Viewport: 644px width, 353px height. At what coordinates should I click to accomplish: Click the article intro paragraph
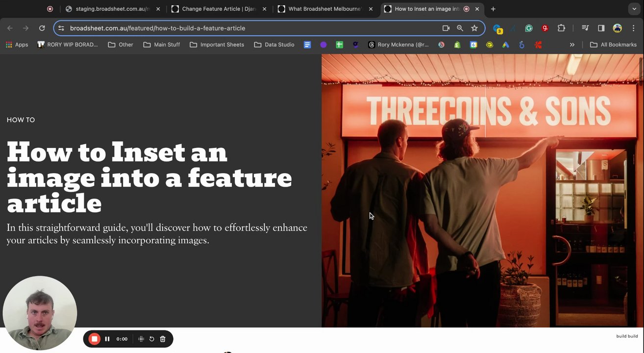pyautogui.click(x=157, y=234)
